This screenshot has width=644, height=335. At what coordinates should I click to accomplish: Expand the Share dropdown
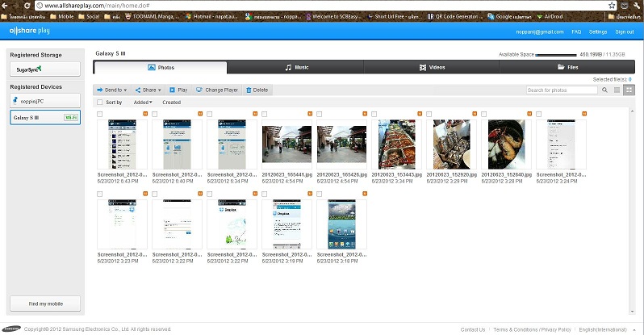pos(148,90)
